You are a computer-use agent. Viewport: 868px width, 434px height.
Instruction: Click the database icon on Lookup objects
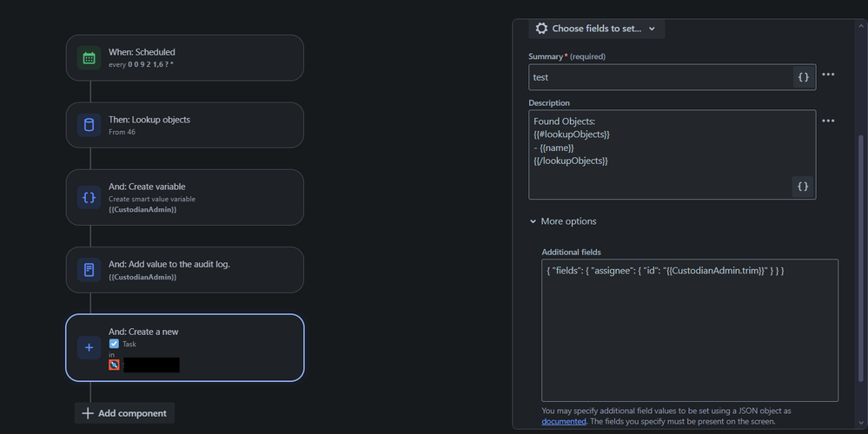tap(89, 125)
